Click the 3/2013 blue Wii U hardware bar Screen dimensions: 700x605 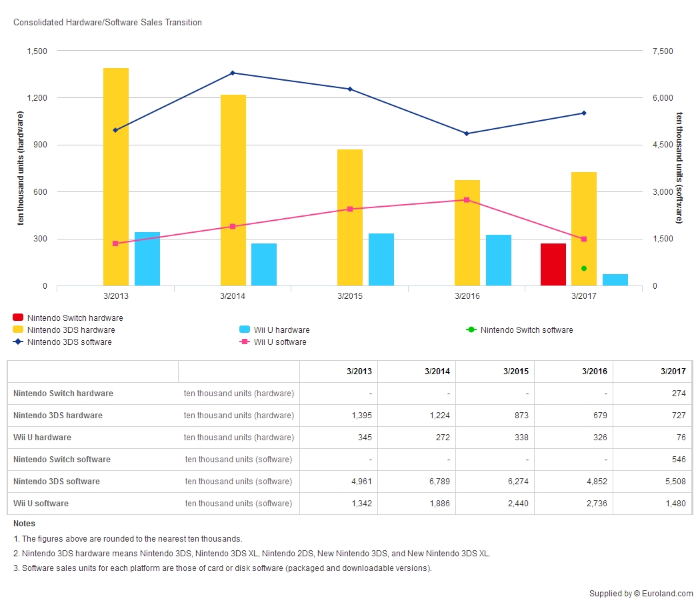(147, 259)
